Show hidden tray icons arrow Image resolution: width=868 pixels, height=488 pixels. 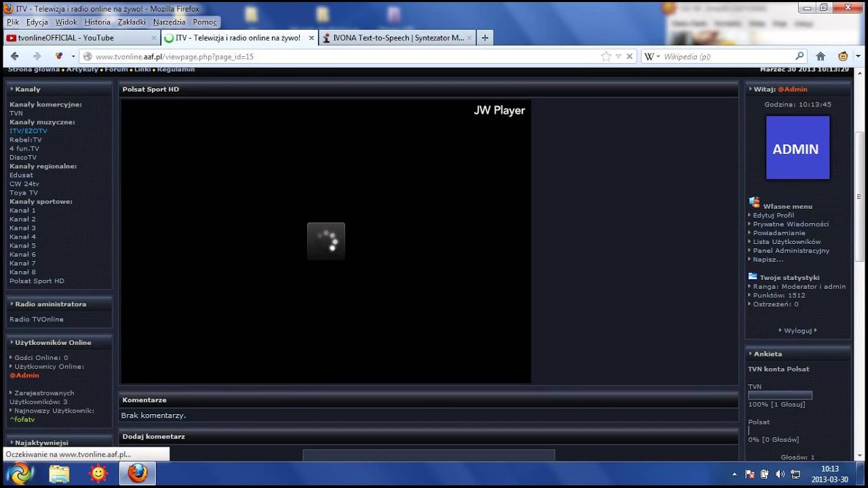735,474
